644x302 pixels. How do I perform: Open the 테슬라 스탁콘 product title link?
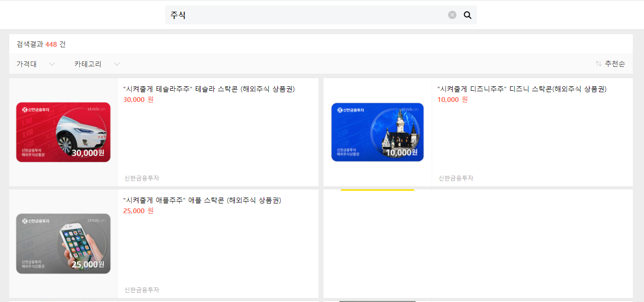pyautogui.click(x=209, y=89)
